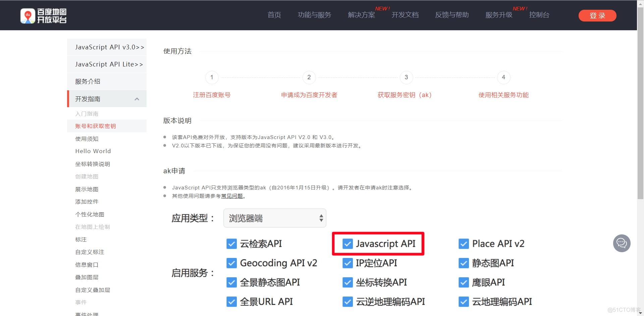
Task: Select 使用须知 in the sidebar
Action: 87,139
